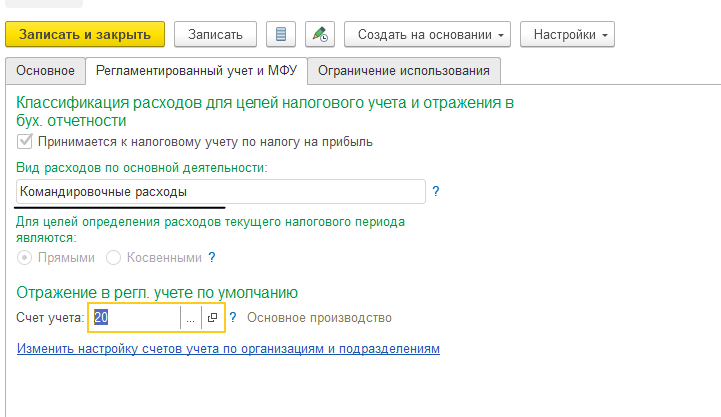Expand the Настройки dropdown

click(567, 34)
